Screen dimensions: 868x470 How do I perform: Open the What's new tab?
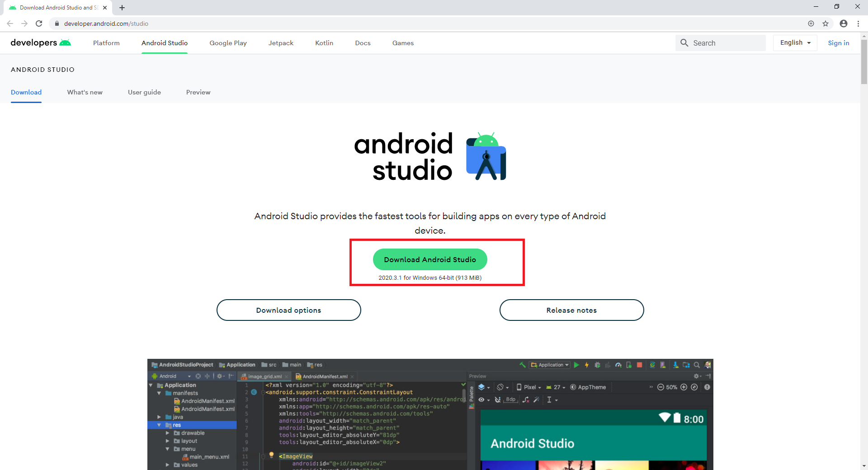tap(85, 92)
